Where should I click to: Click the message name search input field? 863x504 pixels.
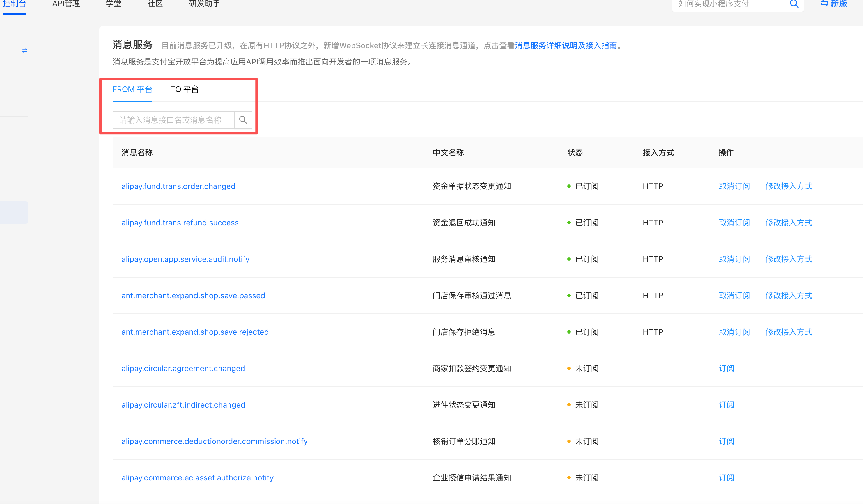(174, 120)
